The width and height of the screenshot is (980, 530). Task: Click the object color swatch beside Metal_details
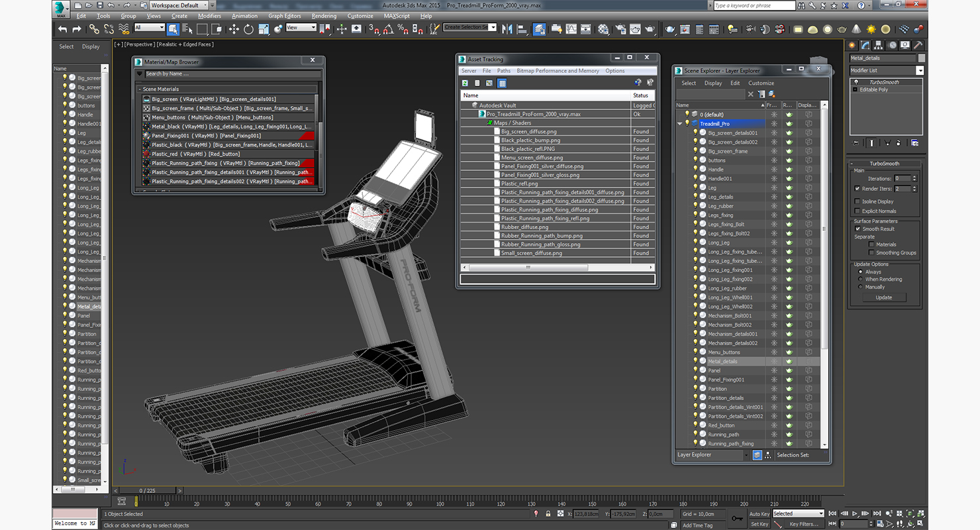click(920, 58)
